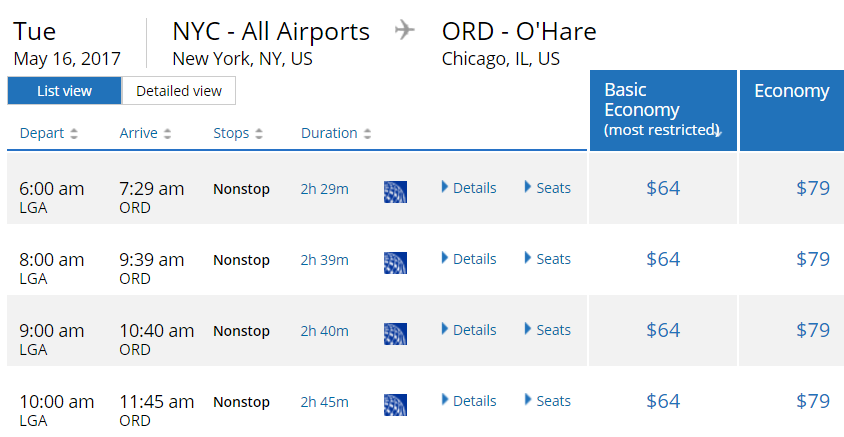Expand Seats for the 8:00 am flight

click(547, 259)
